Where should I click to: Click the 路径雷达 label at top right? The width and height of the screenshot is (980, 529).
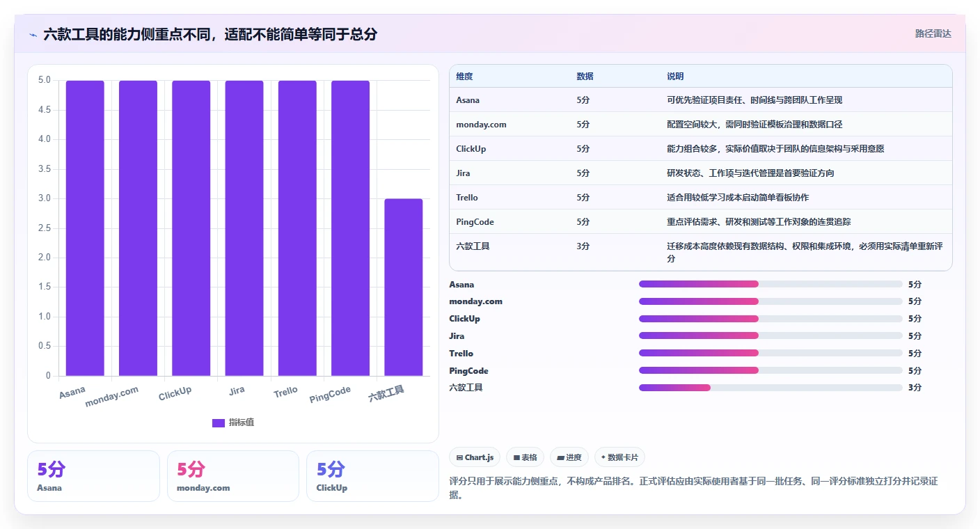tap(933, 33)
